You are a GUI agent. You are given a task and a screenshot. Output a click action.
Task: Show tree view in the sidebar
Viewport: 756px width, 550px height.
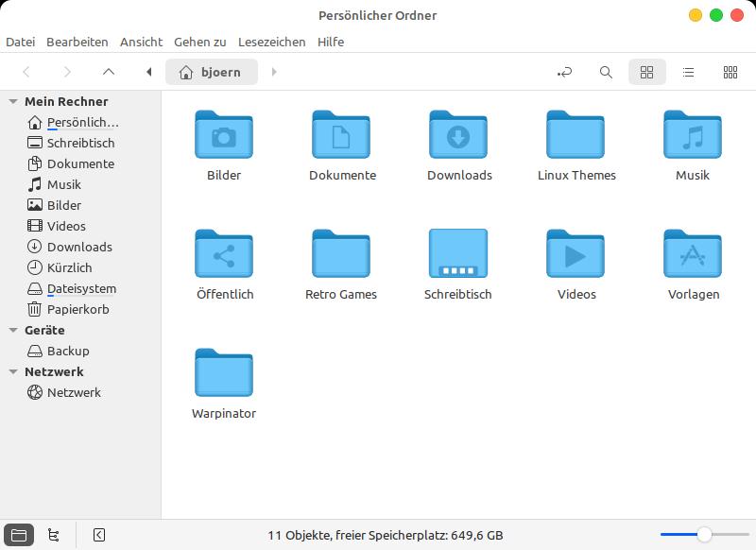coord(54,535)
